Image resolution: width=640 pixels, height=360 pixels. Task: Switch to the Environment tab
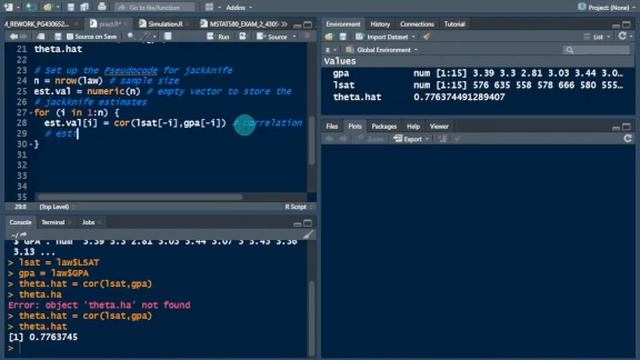[343, 24]
